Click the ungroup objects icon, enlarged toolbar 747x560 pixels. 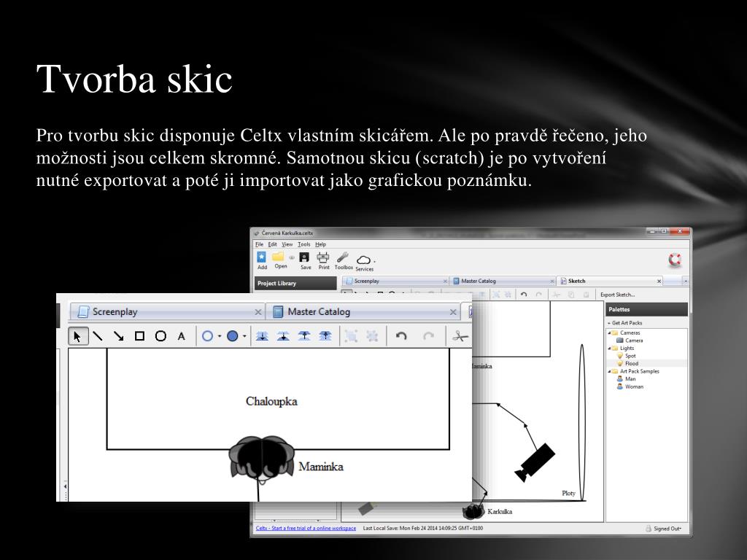pyautogui.click(x=372, y=336)
